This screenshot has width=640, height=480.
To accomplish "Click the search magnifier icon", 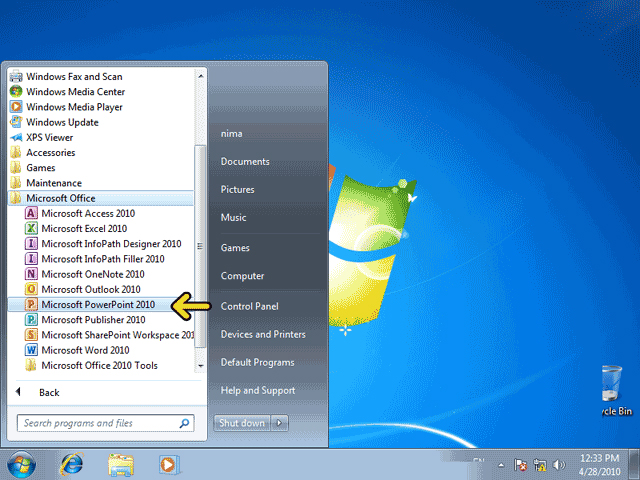I will point(184,423).
